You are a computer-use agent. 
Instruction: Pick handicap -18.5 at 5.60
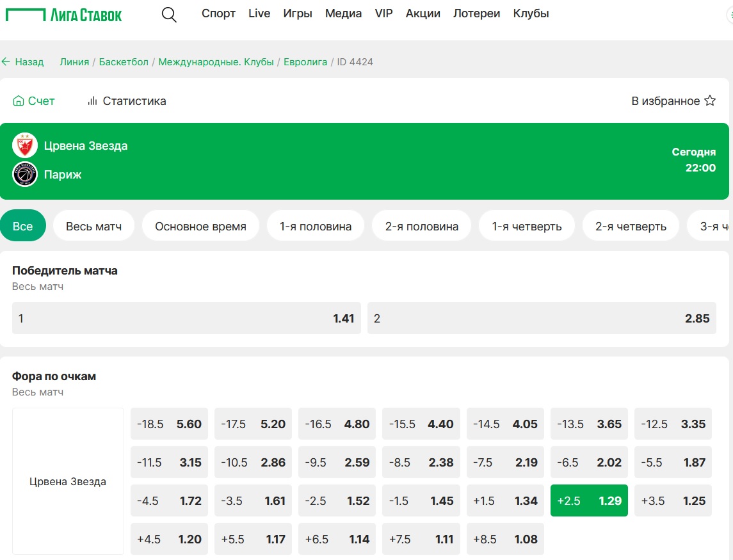pos(169,424)
